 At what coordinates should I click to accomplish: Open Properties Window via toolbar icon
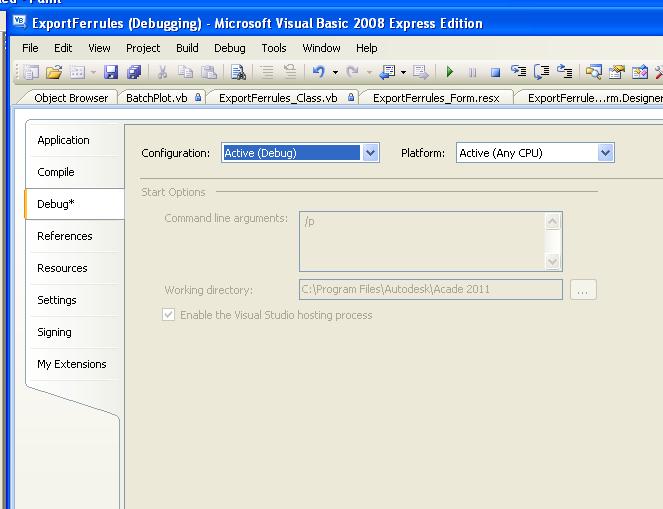[x=616, y=72]
